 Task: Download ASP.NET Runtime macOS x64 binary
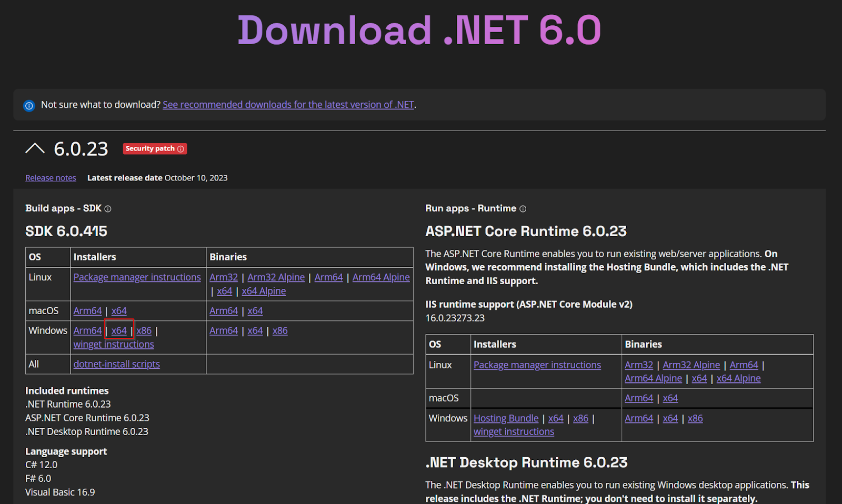pos(670,398)
